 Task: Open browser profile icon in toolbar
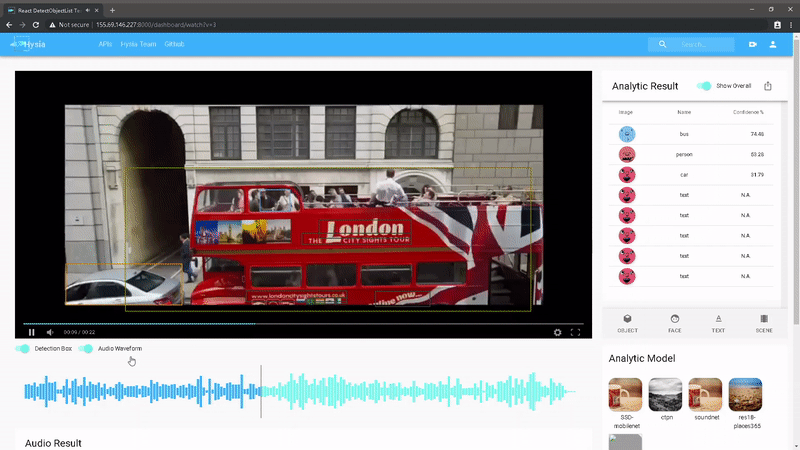click(x=777, y=24)
